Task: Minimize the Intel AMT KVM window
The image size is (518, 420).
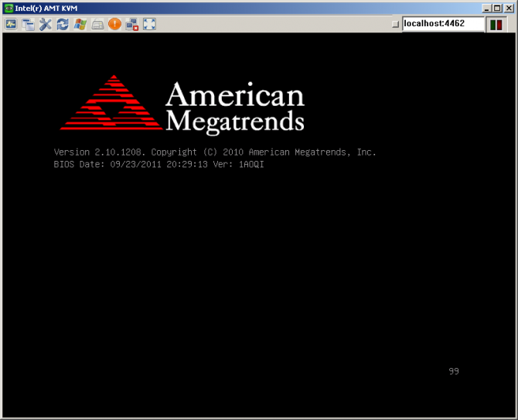Action: coord(486,9)
